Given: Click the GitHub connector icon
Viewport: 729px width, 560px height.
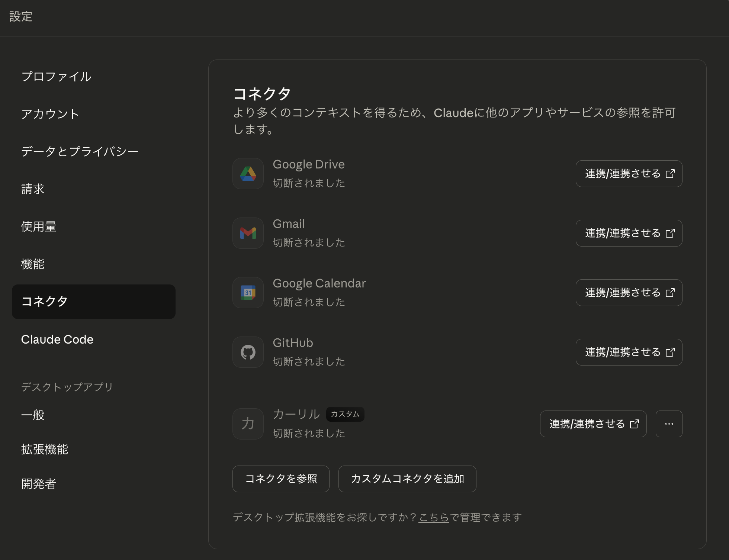Looking at the screenshot, I should point(248,352).
